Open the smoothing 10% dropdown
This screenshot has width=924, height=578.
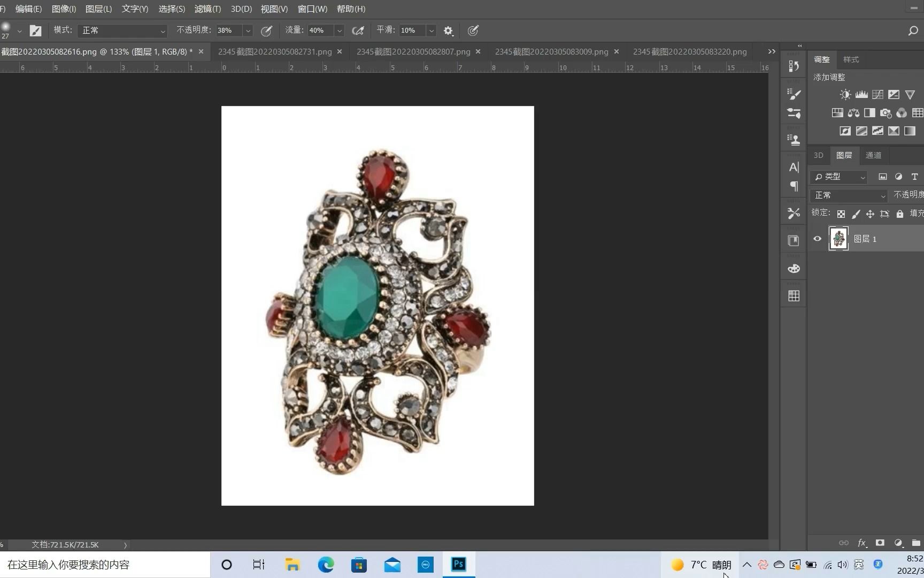coord(432,31)
